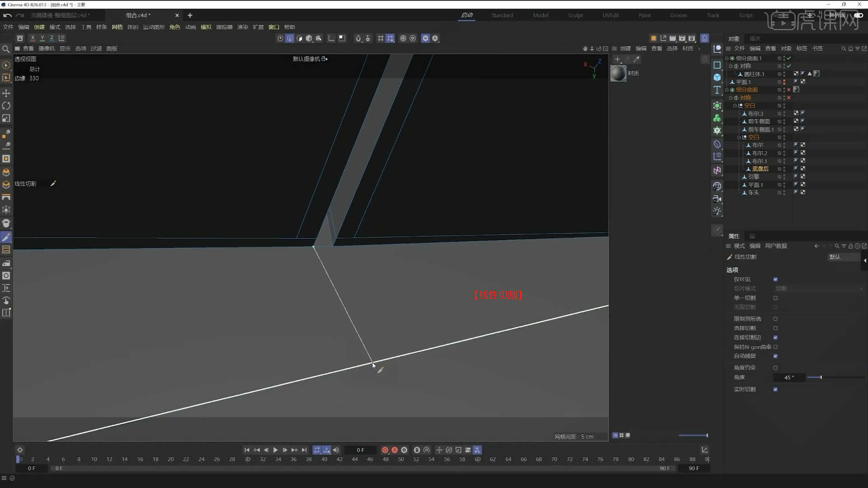The height and width of the screenshot is (488, 868).
Task: Expand the side arrow in Attributes panel
Action: coord(865,260)
